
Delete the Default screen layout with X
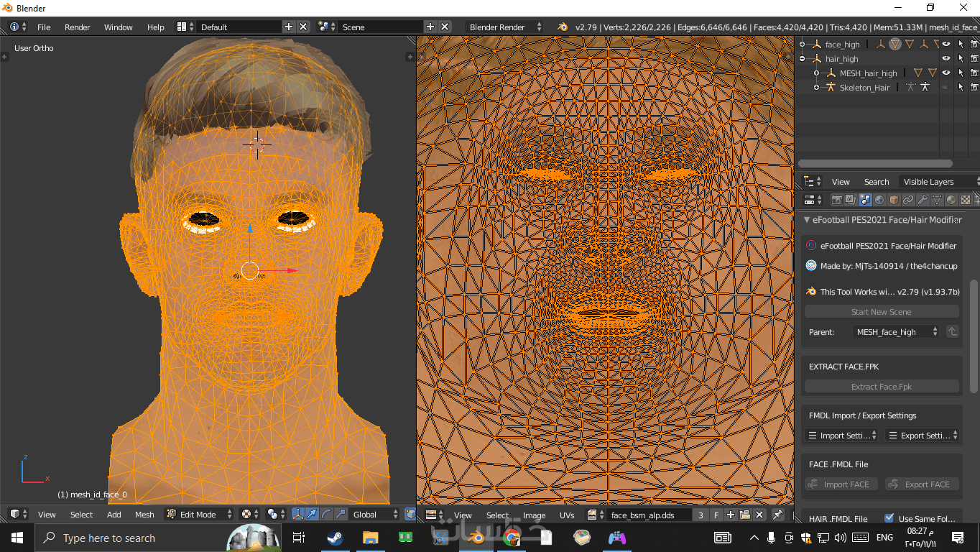303,27
